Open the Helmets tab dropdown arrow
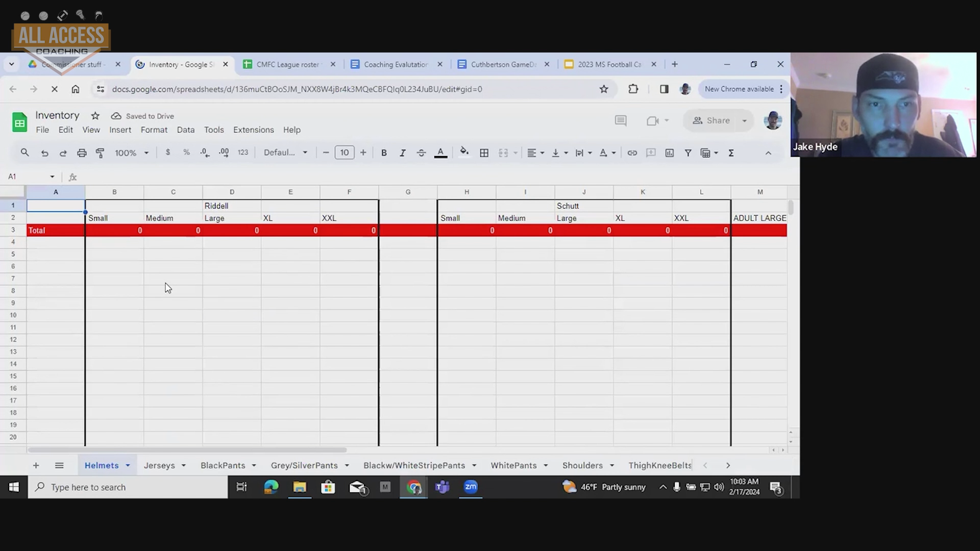 [128, 465]
